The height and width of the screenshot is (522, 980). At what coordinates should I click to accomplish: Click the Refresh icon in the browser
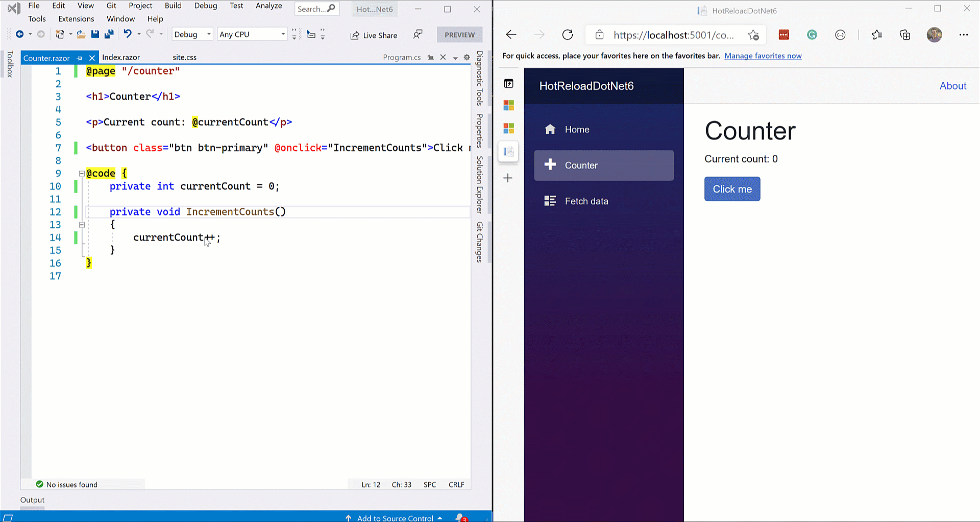pyautogui.click(x=567, y=35)
